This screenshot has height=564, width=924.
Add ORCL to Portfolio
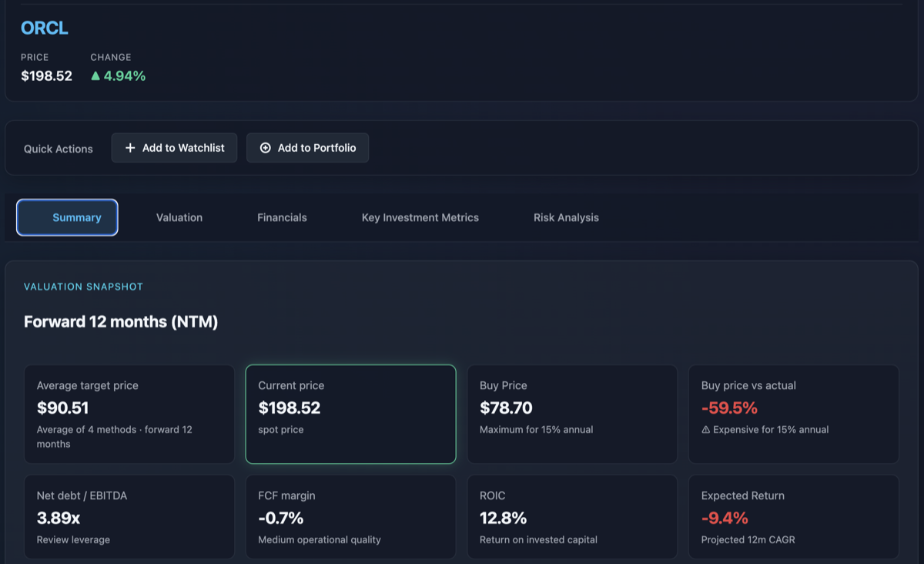[307, 147]
